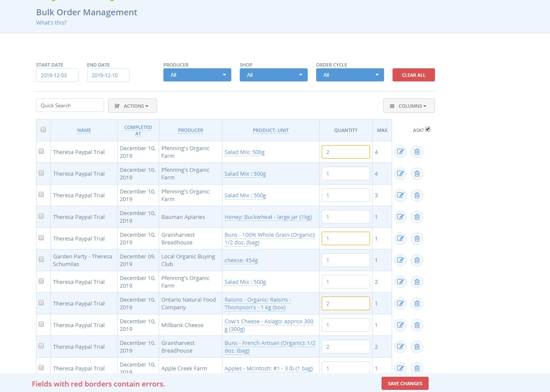Toggle the ASK? checkbox
Viewport: 550px width, 392px height.
point(428,129)
